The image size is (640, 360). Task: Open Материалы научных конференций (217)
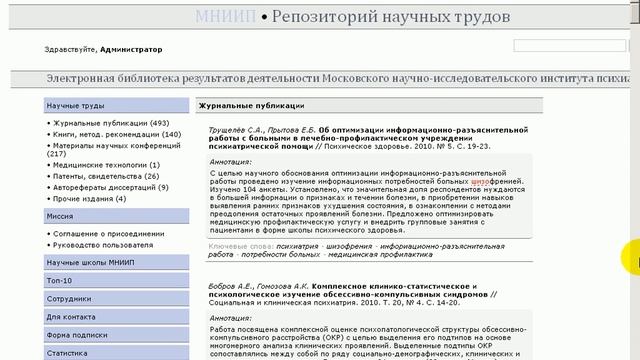pos(114,149)
